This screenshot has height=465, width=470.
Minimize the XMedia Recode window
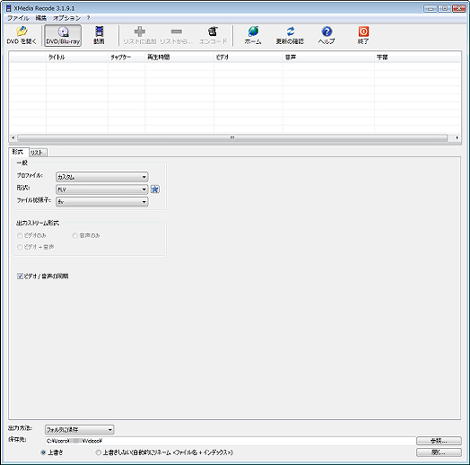pos(430,9)
